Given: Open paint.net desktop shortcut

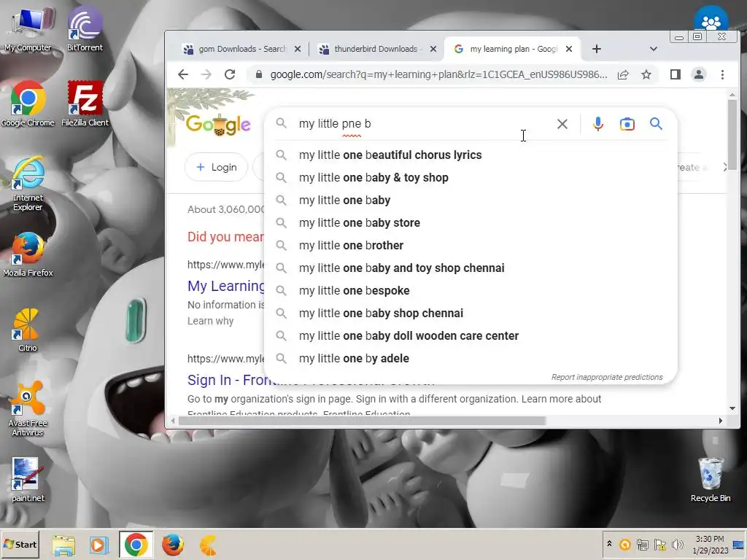Looking at the screenshot, I should click(28, 480).
